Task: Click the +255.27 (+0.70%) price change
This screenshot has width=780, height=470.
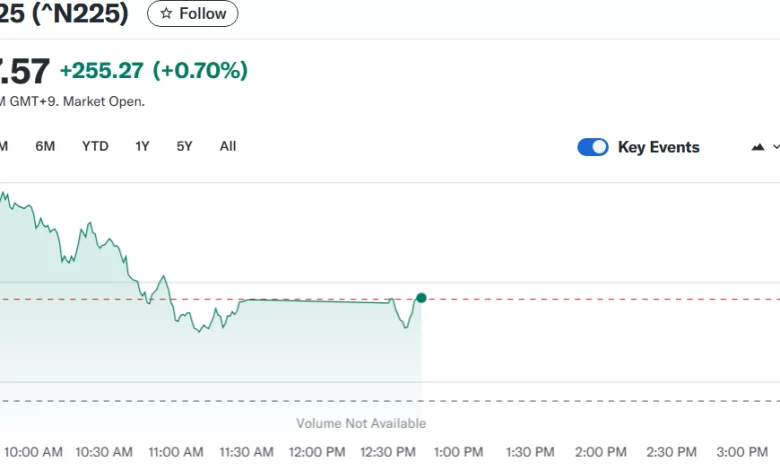Action: pos(154,71)
